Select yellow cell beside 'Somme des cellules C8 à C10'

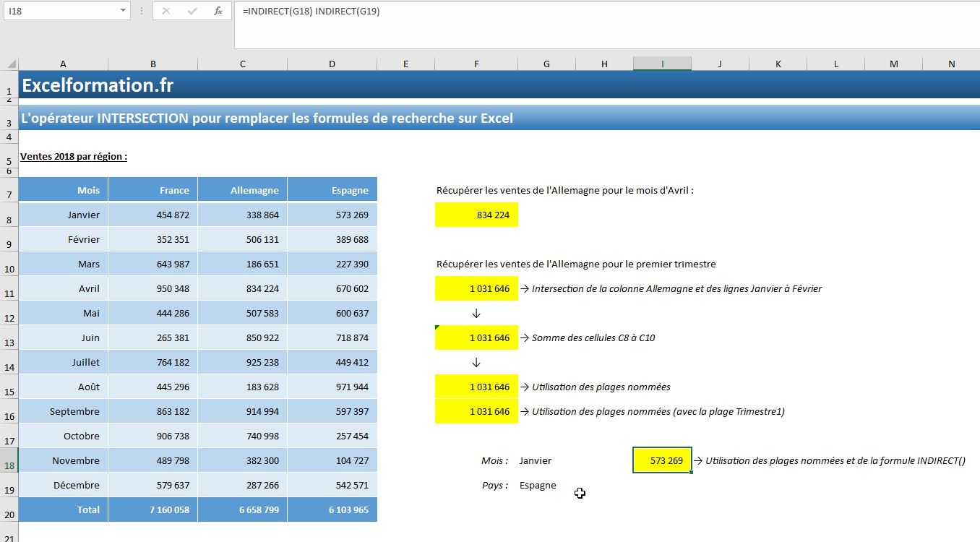coord(476,337)
